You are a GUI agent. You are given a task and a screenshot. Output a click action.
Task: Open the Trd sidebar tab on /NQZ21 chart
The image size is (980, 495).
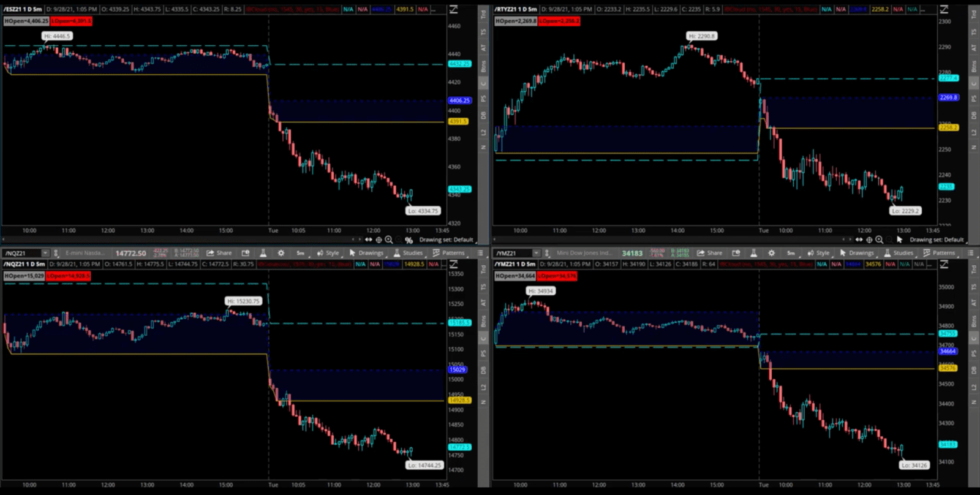pos(483,269)
